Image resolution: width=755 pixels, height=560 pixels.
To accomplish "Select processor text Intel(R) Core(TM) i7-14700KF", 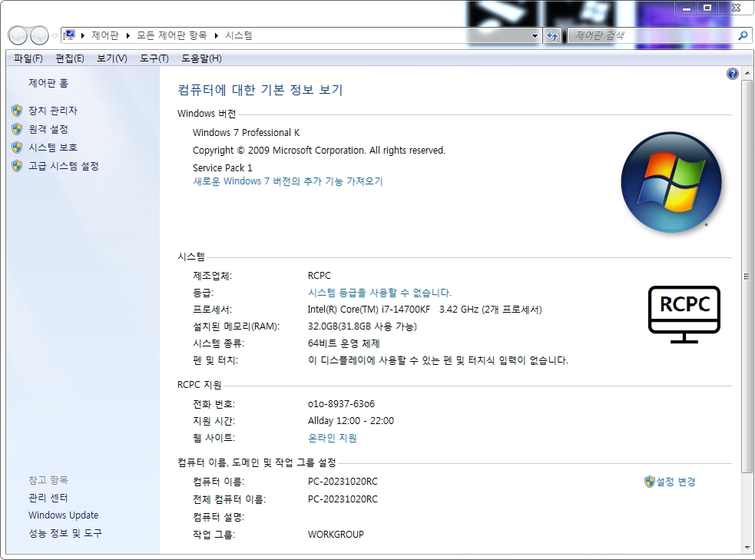I will coord(369,309).
